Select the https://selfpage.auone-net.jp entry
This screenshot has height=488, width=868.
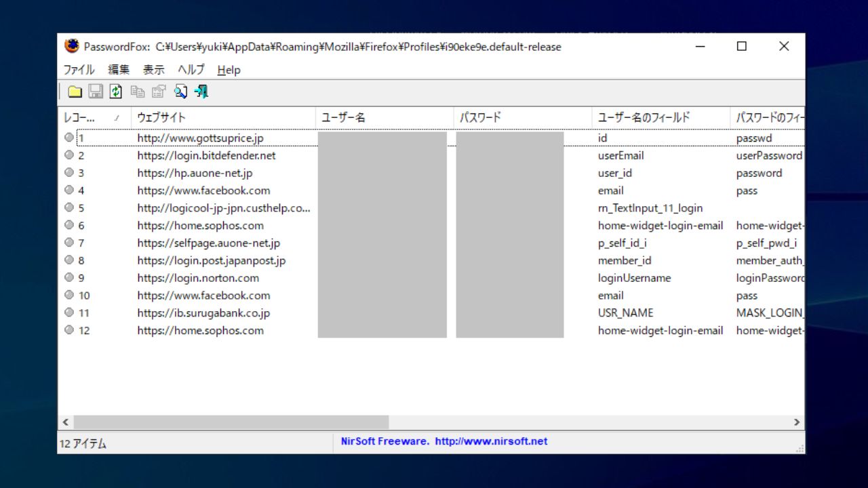[x=208, y=243]
